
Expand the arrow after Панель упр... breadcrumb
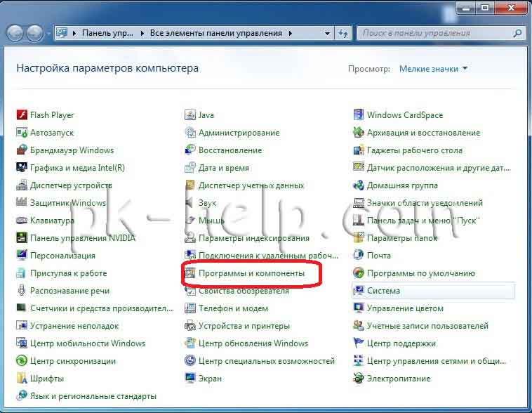coord(142,33)
